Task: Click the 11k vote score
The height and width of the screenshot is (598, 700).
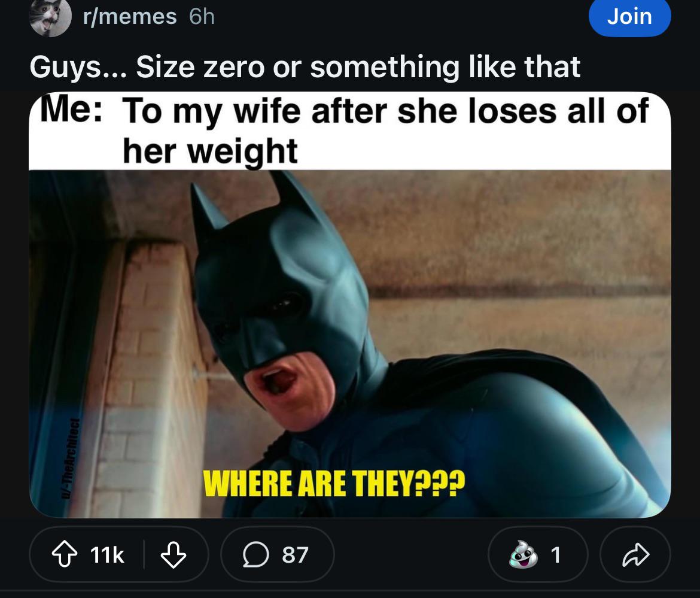Action: click(x=106, y=555)
